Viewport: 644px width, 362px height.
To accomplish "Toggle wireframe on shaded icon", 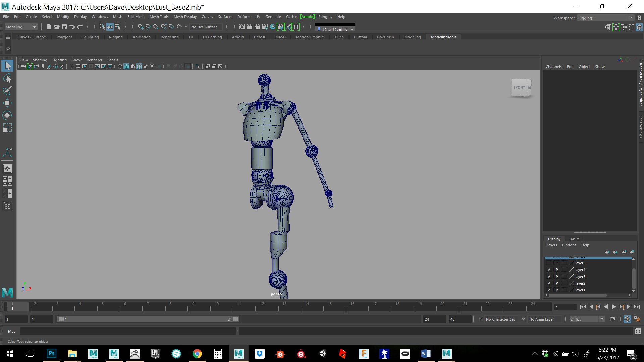I will click(x=139, y=66).
